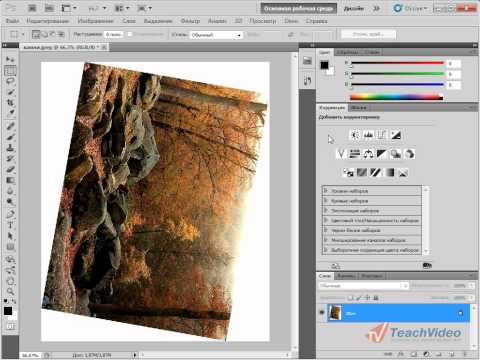Select the Gradient tool
The height and width of the screenshot is (360, 480).
coord(10,180)
